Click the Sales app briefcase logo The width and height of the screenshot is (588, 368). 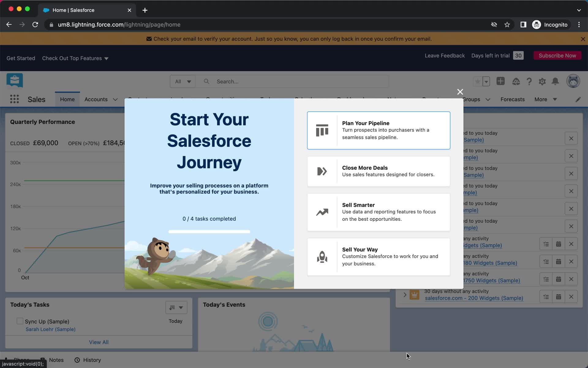coord(14,81)
